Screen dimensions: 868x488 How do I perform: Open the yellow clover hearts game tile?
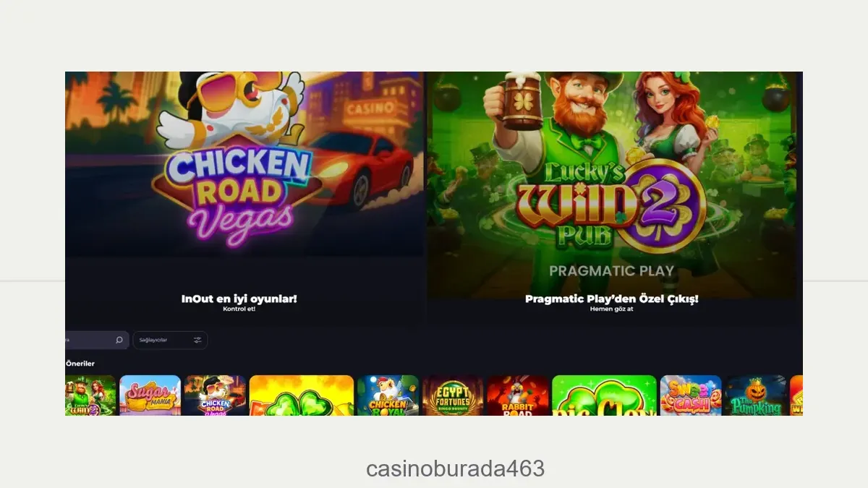[x=302, y=395]
